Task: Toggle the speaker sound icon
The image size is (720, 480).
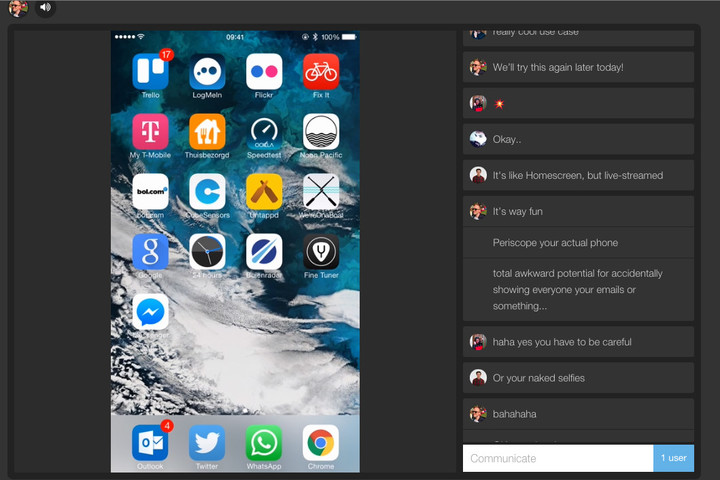Action: coord(45,7)
